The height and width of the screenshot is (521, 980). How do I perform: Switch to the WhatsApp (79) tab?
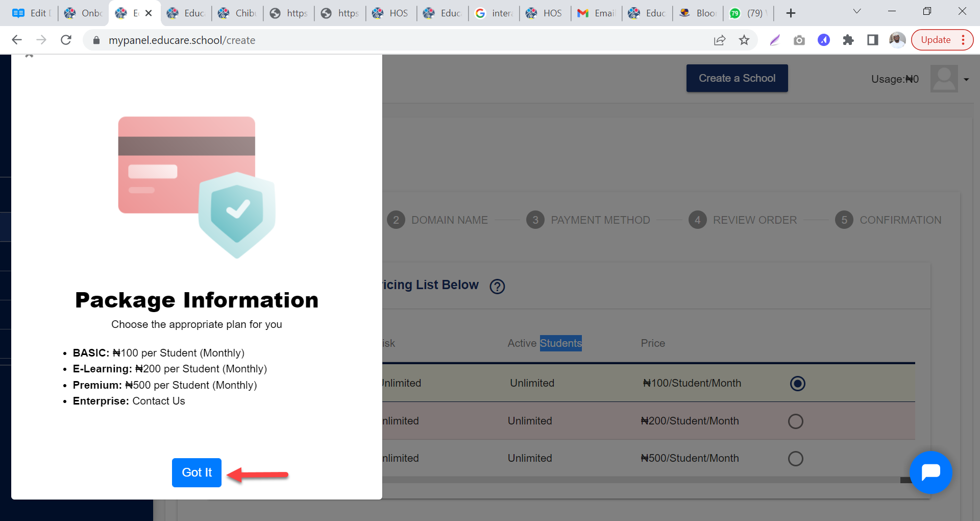coord(748,13)
